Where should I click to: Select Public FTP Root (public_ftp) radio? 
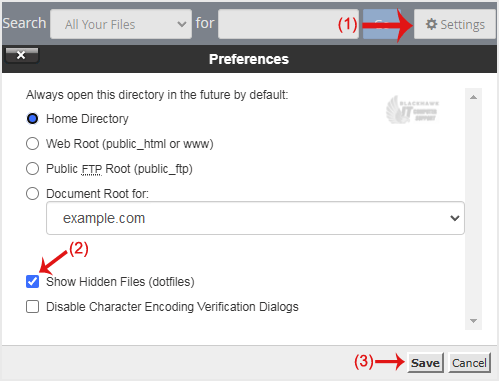click(32, 169)
